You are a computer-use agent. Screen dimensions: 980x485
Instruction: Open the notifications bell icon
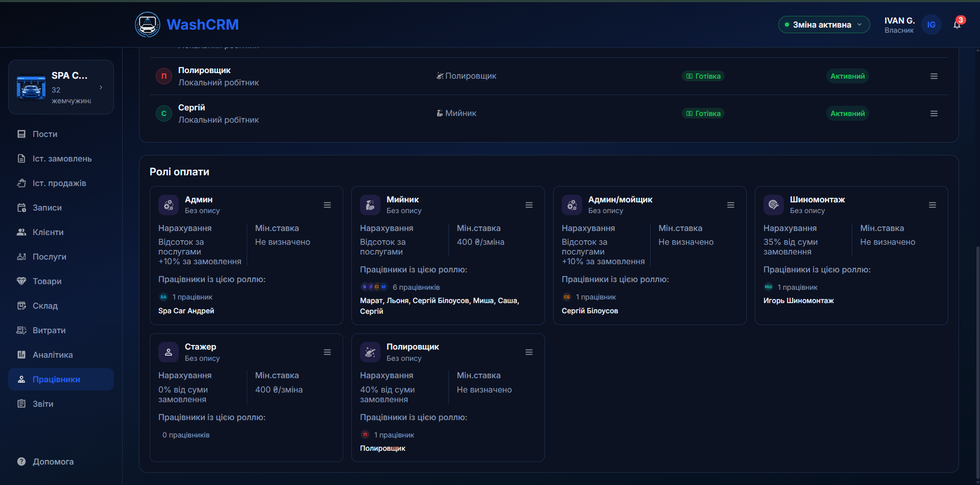click(957, 25)
